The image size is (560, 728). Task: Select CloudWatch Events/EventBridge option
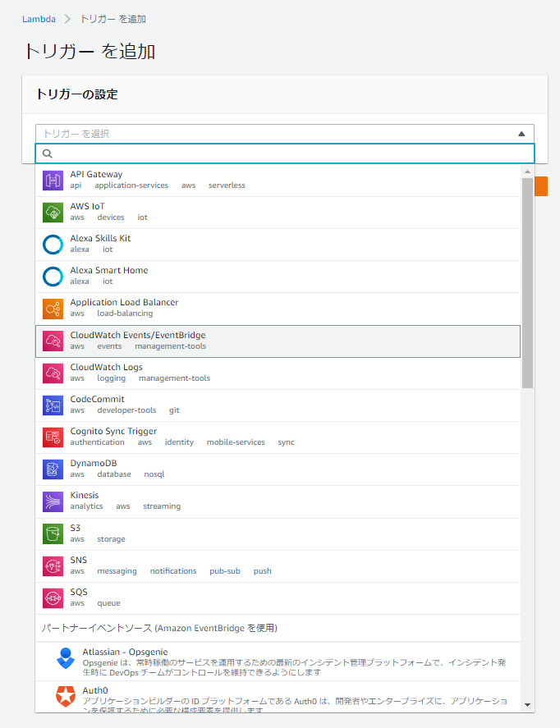(278, 341)
